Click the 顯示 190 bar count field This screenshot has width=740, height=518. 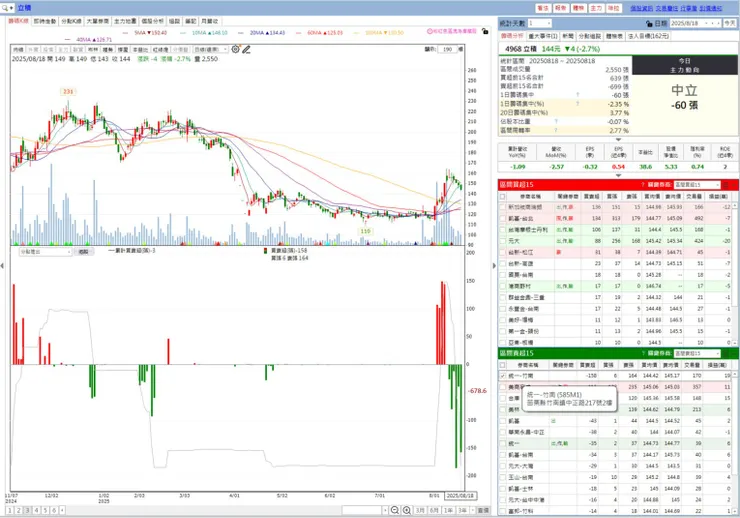446,49
